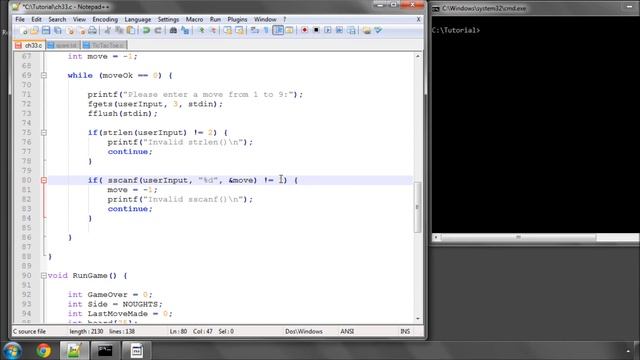The width and height of the screenshot is (640, 360).
Task: Collapse the RunGame function at line 90
Action: (x=44, y=276)
